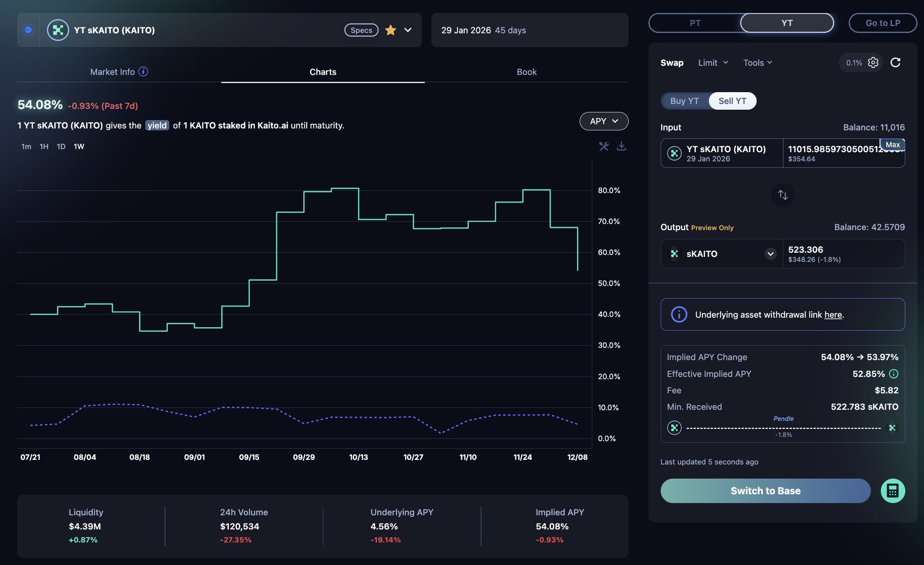Open the calculator icon button

[892, 491]
